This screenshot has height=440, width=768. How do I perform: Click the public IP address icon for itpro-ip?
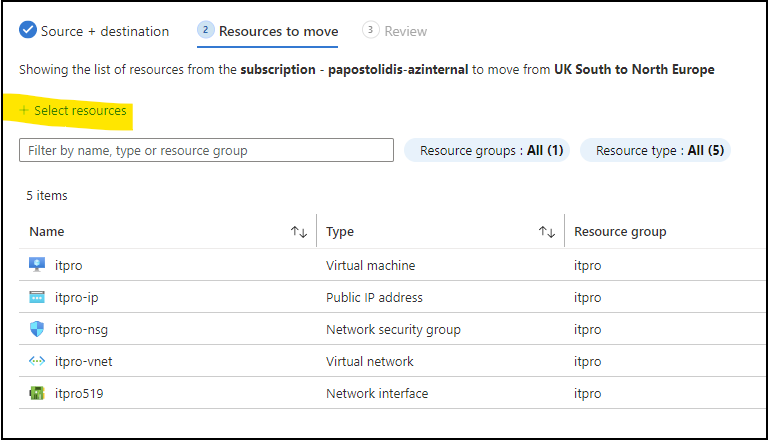coord(37,297)
